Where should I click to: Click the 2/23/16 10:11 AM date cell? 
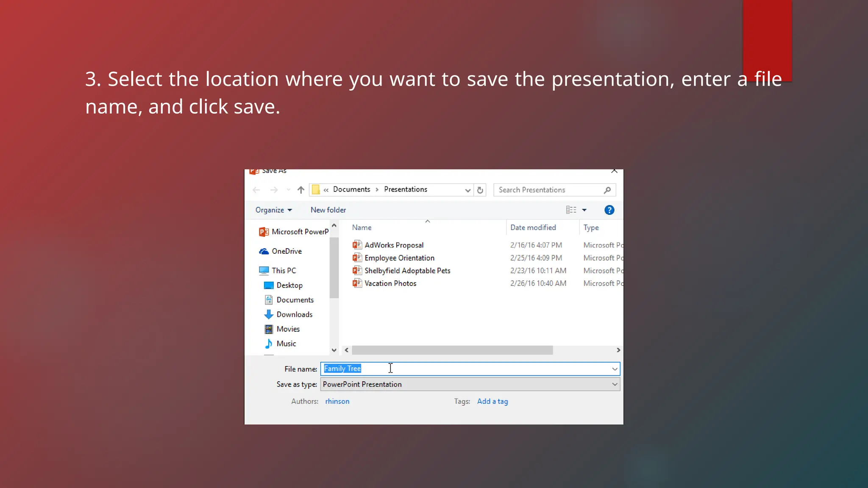[x=538, y=271]
